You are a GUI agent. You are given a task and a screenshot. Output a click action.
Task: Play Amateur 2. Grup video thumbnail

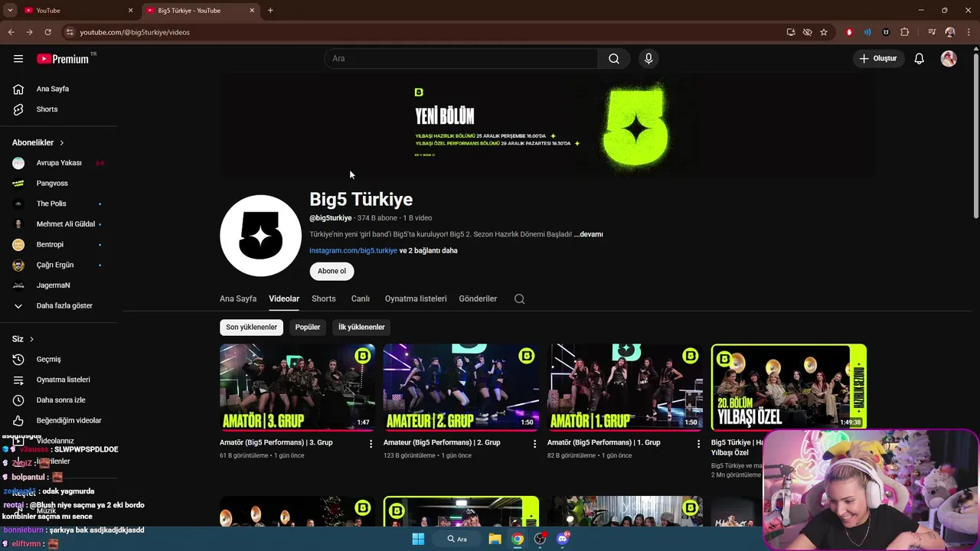pos(461,387)
